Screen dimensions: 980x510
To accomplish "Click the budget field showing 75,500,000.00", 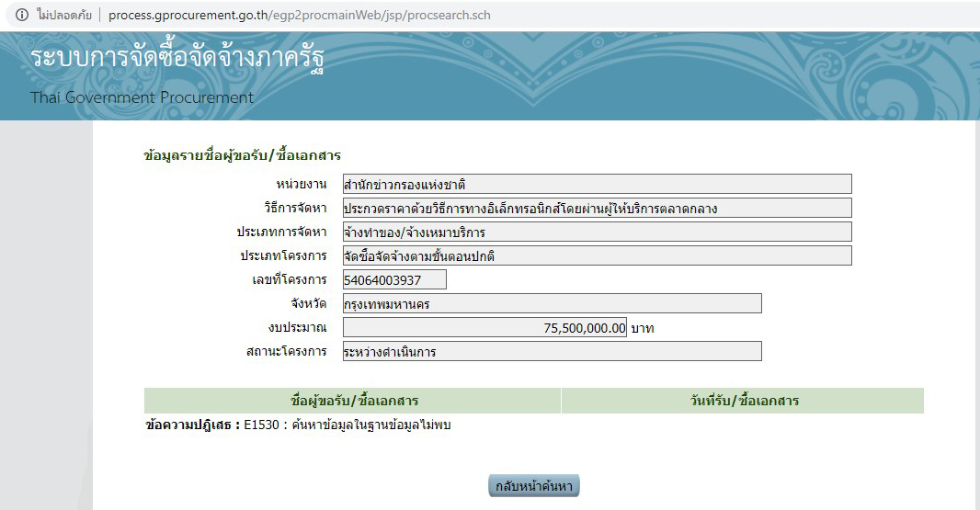I will tap(484, 327).
